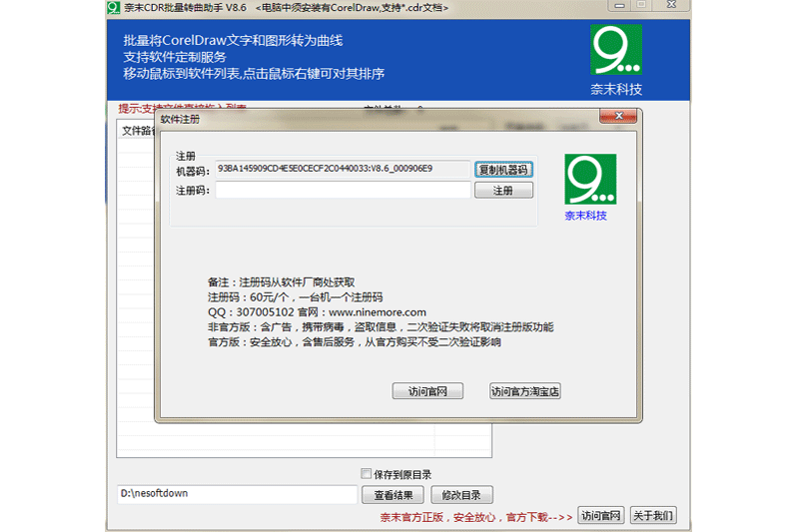This screenshot has width=799, height=532.
Task: Enable the 保存到原目录 checkbox
Action: pyautogui.click(x=366, y=474)
